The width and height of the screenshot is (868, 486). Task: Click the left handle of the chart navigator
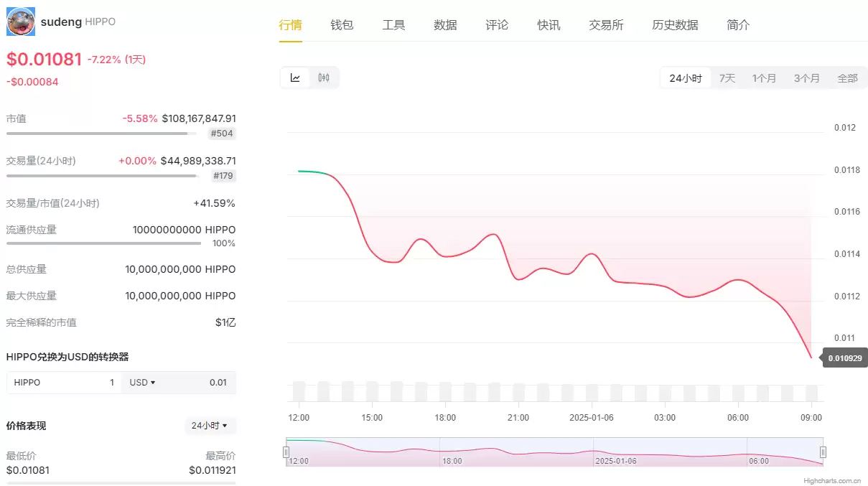286,452
